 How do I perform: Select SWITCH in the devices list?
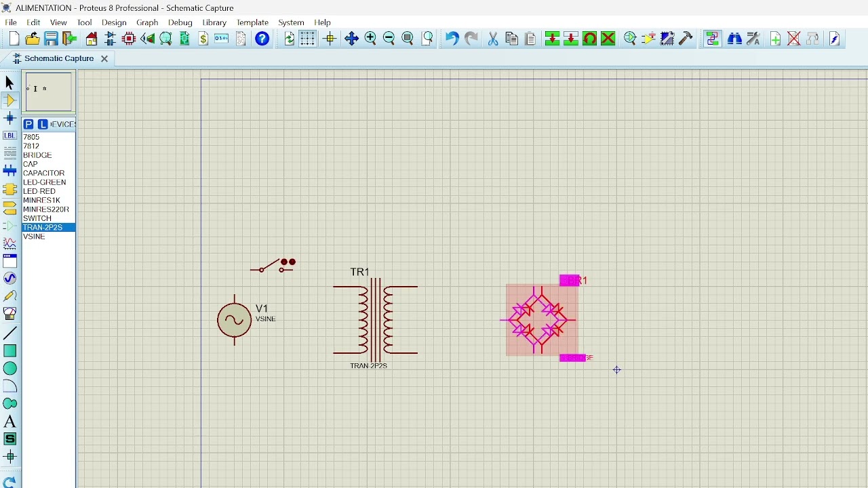coord(49,218)
